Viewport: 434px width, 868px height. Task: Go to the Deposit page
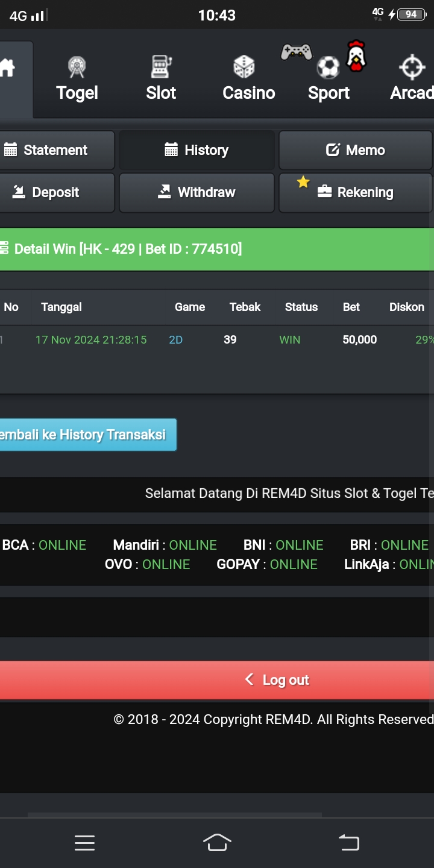point(55,192)
